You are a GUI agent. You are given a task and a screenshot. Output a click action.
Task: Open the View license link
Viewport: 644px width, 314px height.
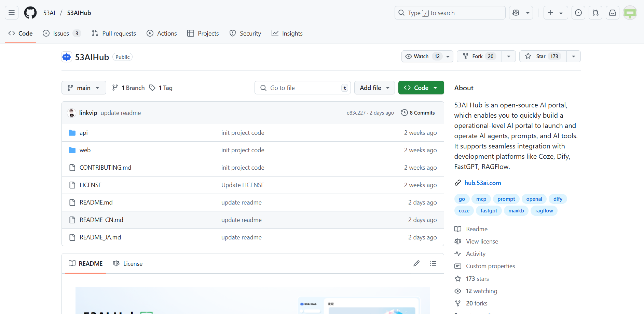coord(482,241)
